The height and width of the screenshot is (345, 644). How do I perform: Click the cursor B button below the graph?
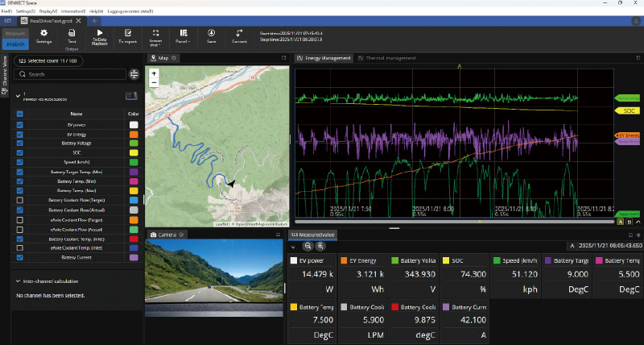pos(630,221)
